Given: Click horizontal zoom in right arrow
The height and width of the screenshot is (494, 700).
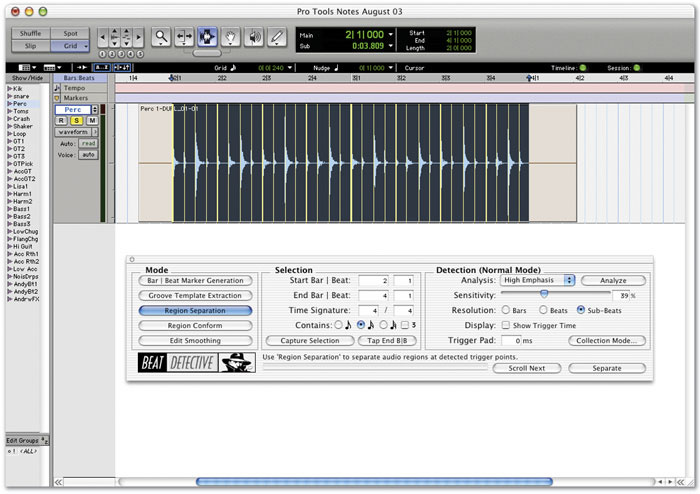Looking at the screenshot, I should pyautogui.click(x=138, y=37).
